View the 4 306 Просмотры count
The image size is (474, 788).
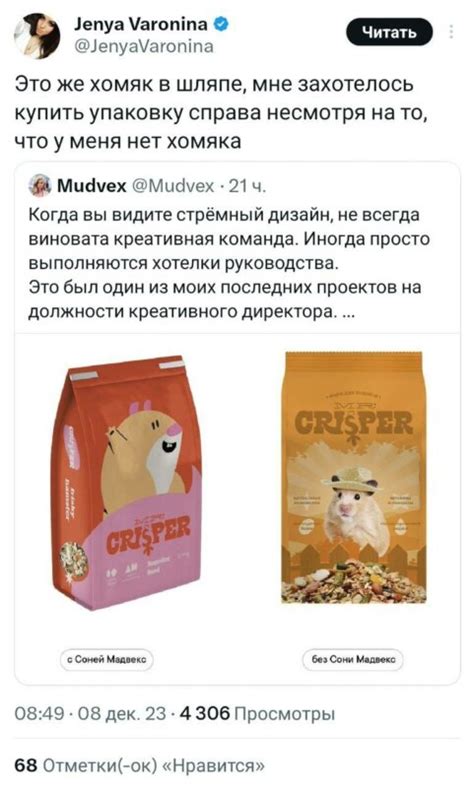pos(257,713)
